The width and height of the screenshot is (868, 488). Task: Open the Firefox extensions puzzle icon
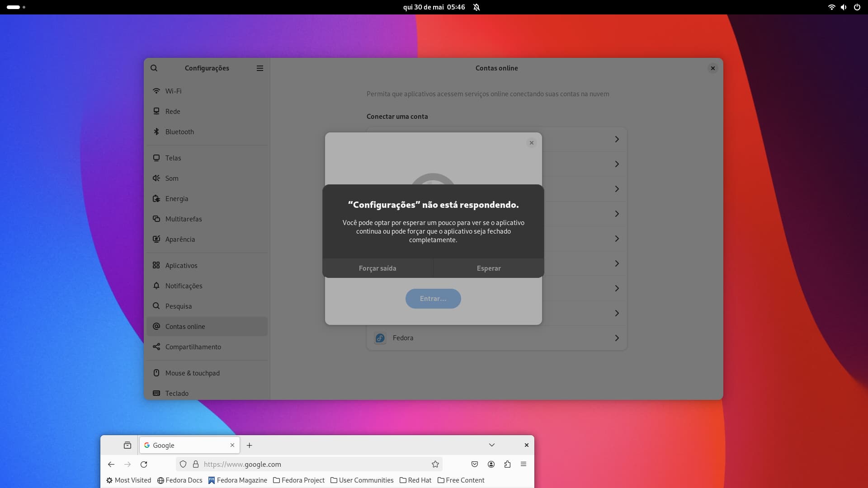(x=507, y=465)
